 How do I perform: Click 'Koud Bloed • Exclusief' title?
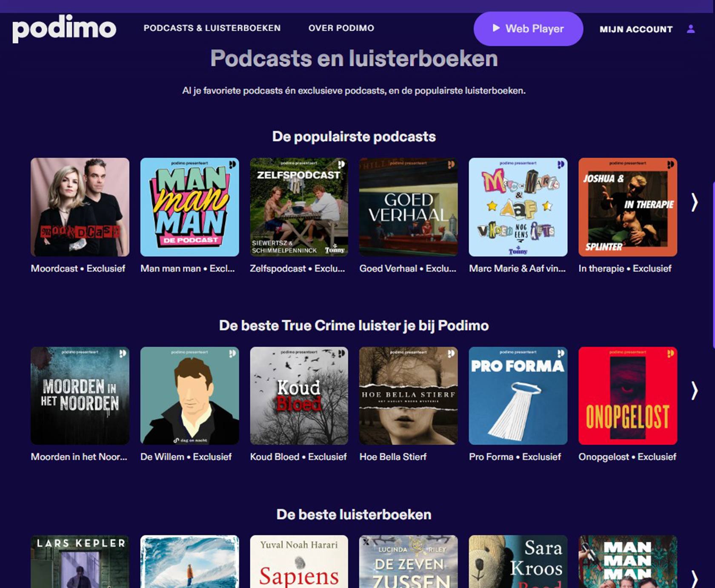click(x=298, y=457)
